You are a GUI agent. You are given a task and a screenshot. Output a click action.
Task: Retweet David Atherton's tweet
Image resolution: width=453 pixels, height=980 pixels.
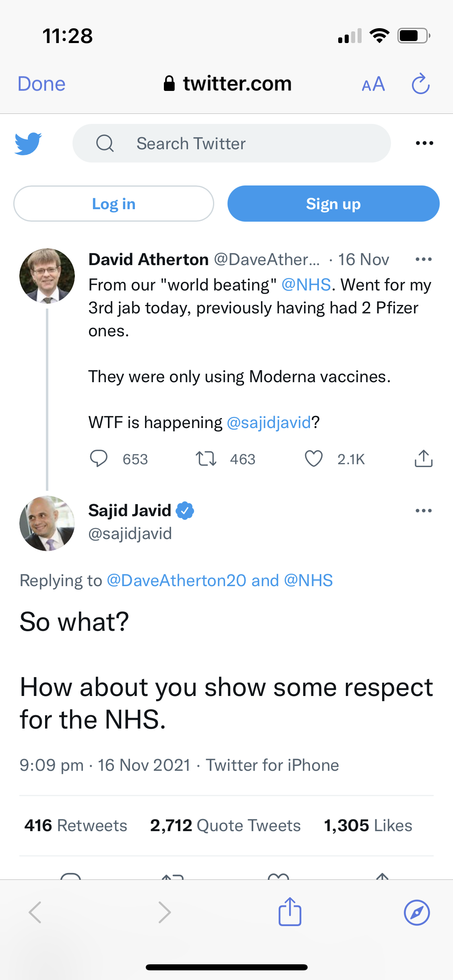pos(206,459)
